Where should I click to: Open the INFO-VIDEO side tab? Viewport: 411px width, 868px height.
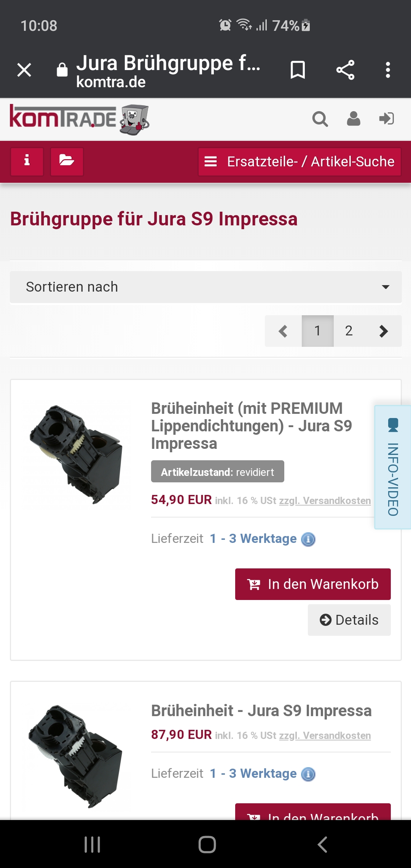point(393,467)
